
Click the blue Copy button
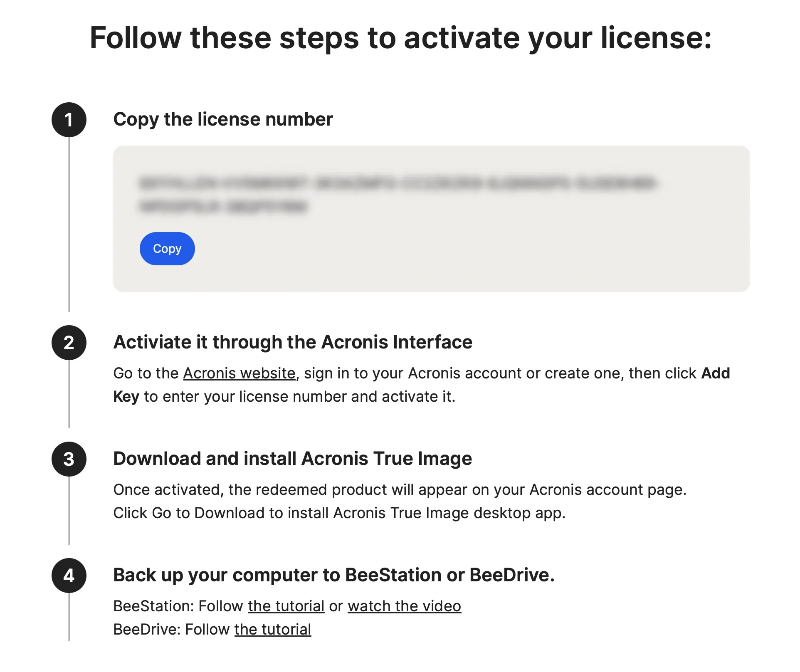point(167,249)
